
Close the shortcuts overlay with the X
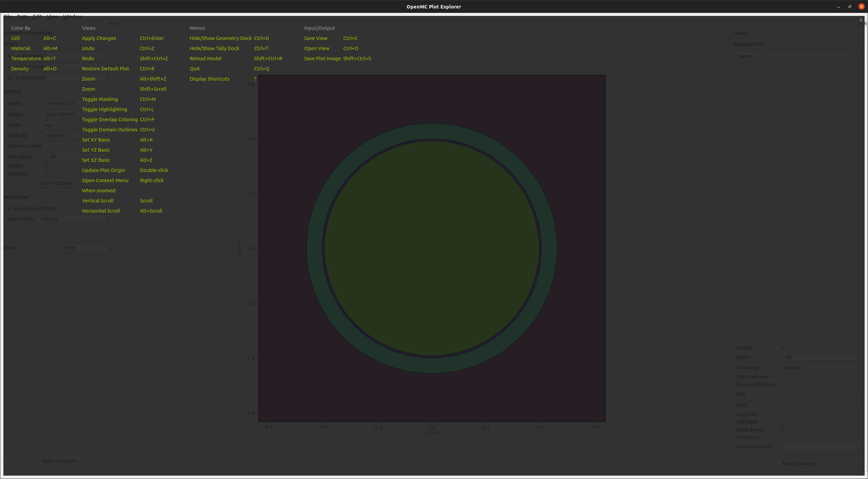[x=861, y=20]
